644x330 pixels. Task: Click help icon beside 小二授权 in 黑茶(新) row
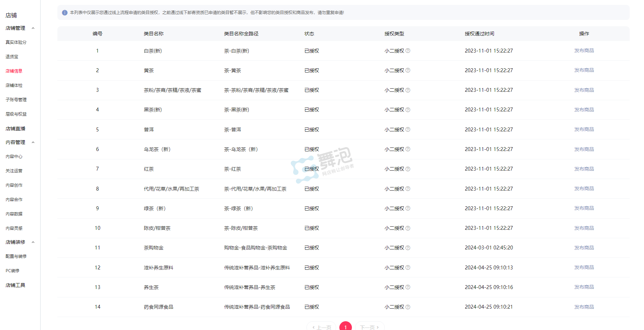408,110
